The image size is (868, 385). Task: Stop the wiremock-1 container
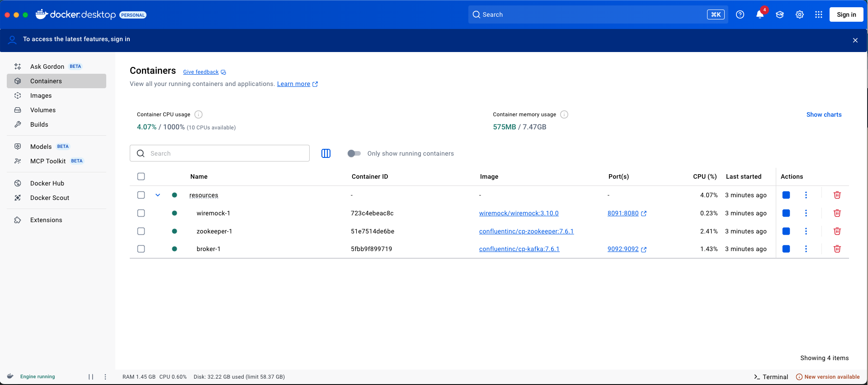pyautogui.click(x=786, y=213)
